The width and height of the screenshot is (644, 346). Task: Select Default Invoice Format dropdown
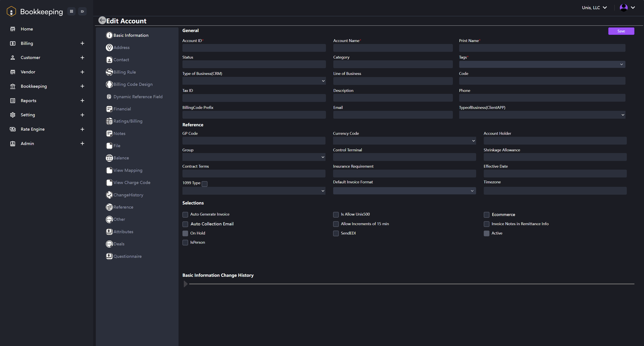(404, 191)
